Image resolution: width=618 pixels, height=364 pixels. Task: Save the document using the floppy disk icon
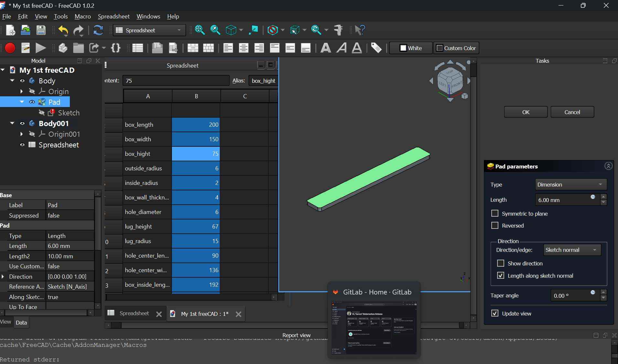coord(41,30)
